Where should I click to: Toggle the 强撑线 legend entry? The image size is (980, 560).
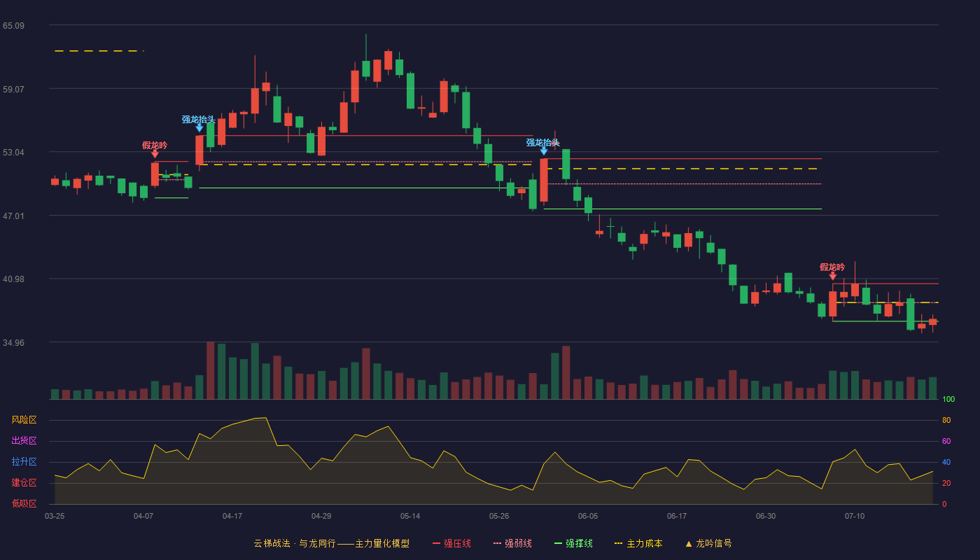click(x=573, y=543)
